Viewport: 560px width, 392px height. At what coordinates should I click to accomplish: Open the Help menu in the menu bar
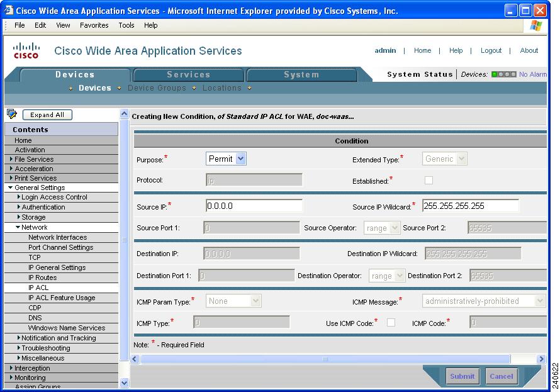tap(151, 25)
